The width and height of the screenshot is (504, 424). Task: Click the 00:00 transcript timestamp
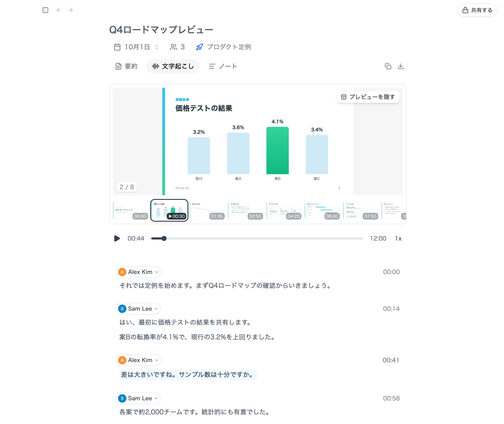click(x=391, y=272)
